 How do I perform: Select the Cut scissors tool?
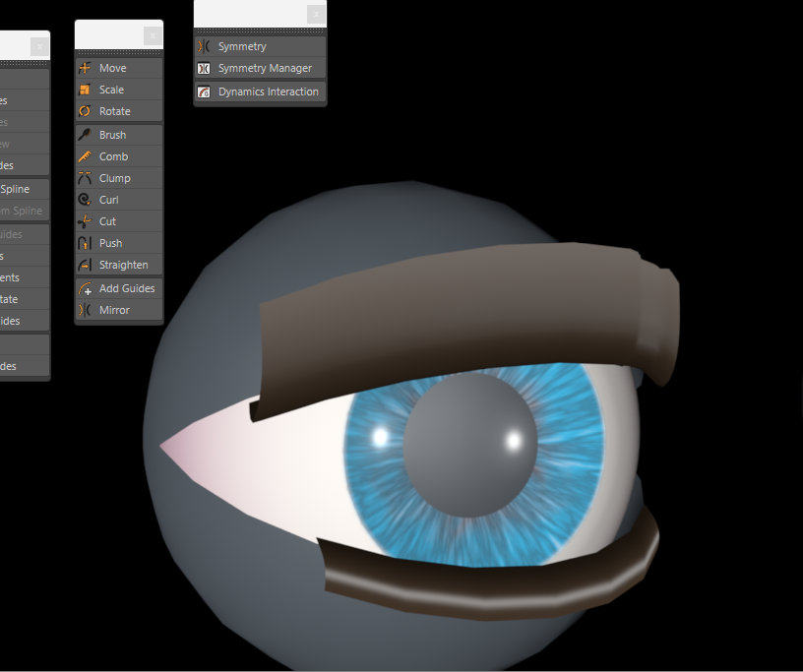(x=107, y=221)
